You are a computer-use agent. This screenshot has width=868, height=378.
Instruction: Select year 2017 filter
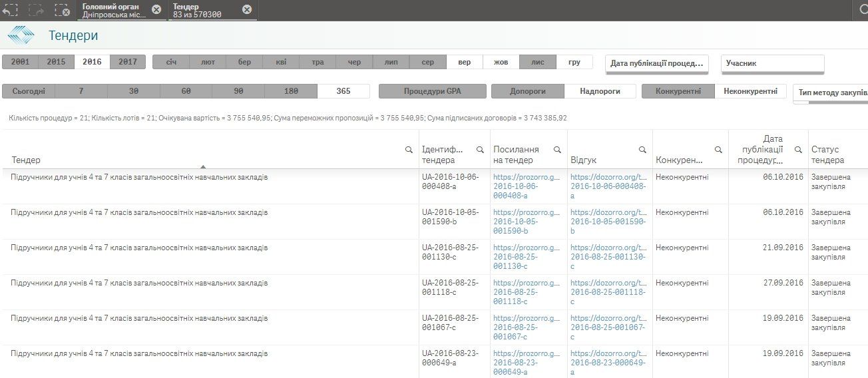[x=128, y=62]
